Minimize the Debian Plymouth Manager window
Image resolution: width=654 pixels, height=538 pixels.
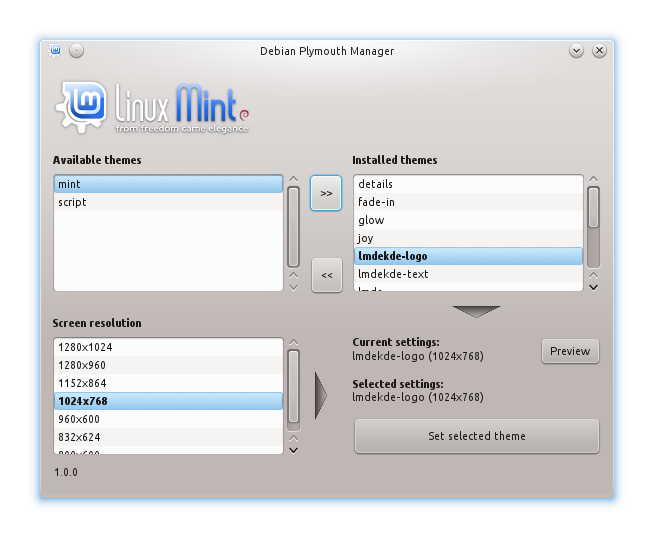[x=576, y=51]
